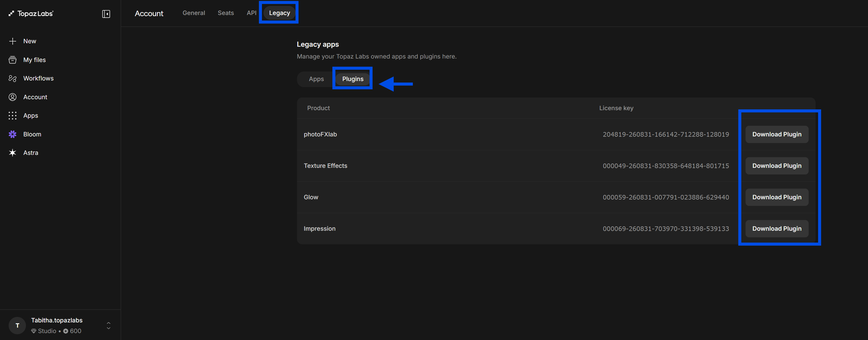Open Workflows from the sidebar
Viewport: 868px width, 340px height.
pyautogui.click(x=38, y=78)
